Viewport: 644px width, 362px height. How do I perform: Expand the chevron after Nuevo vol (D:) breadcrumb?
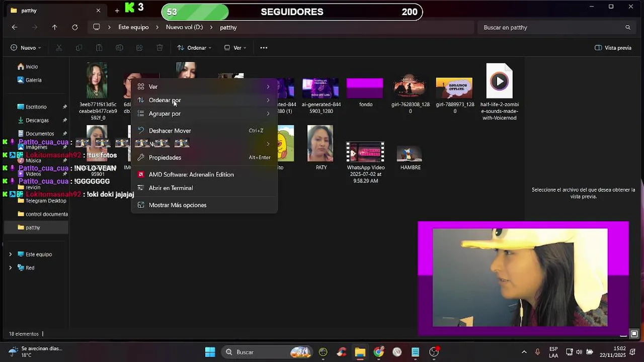pyautogui.click(x=211, y=27)
